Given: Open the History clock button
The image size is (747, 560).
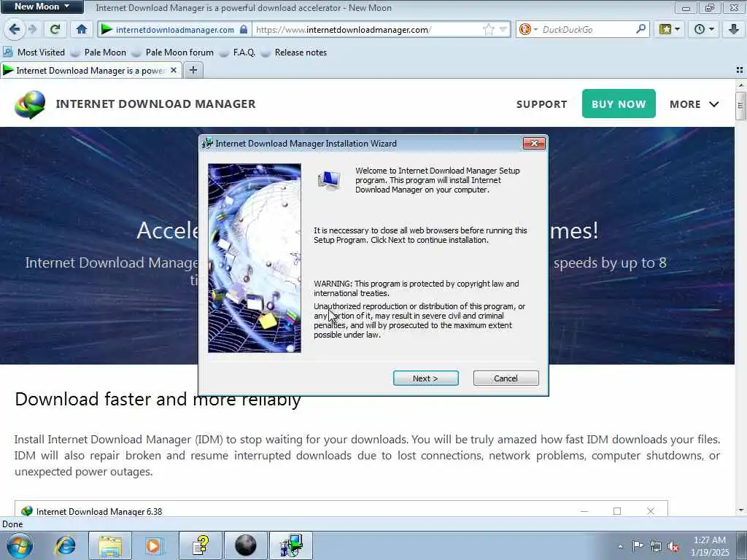Looking at the screenshot, I should (x=704, y=29).
